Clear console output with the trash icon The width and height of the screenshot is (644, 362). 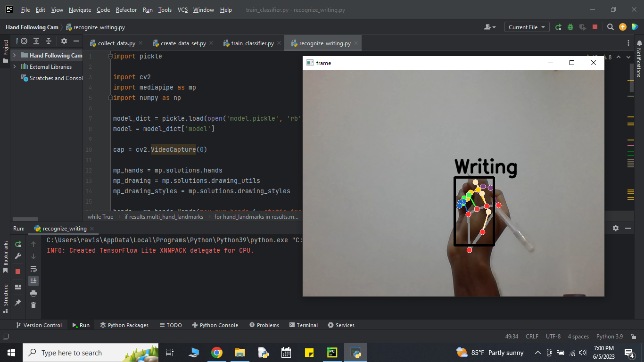tap(33, 305)
